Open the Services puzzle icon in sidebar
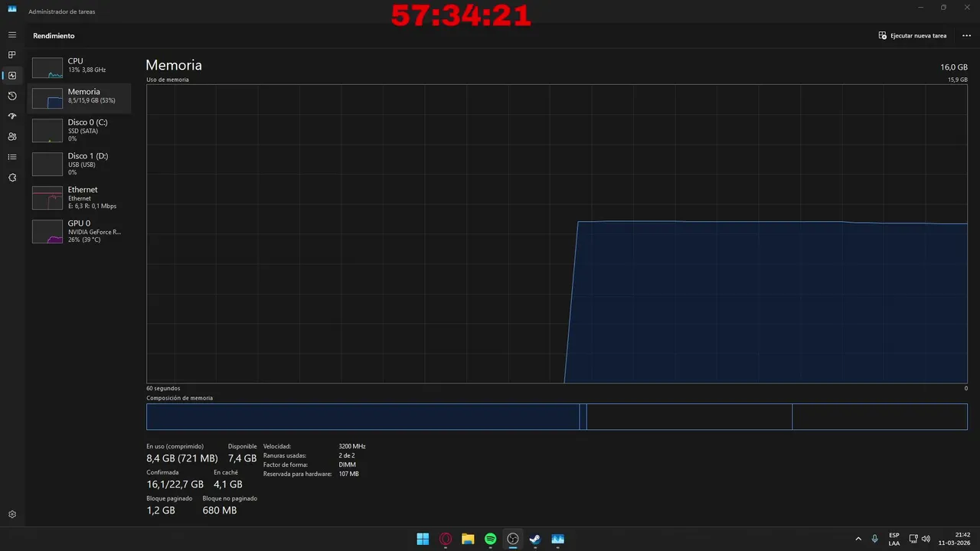Viewport: 980px width, 551px height. click(12, 178)
